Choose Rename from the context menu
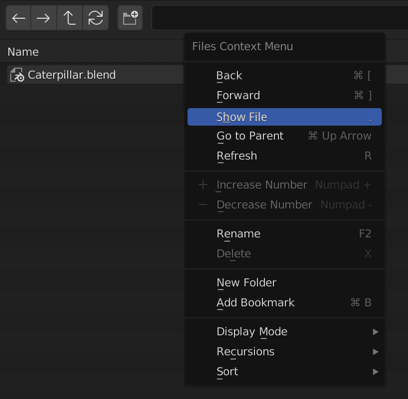408x399 pixels. [285, 234]
